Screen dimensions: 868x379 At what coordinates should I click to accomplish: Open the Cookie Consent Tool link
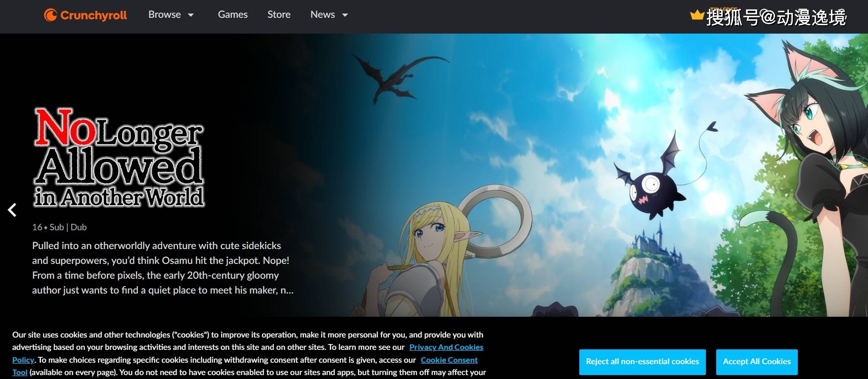click(449, 360)
